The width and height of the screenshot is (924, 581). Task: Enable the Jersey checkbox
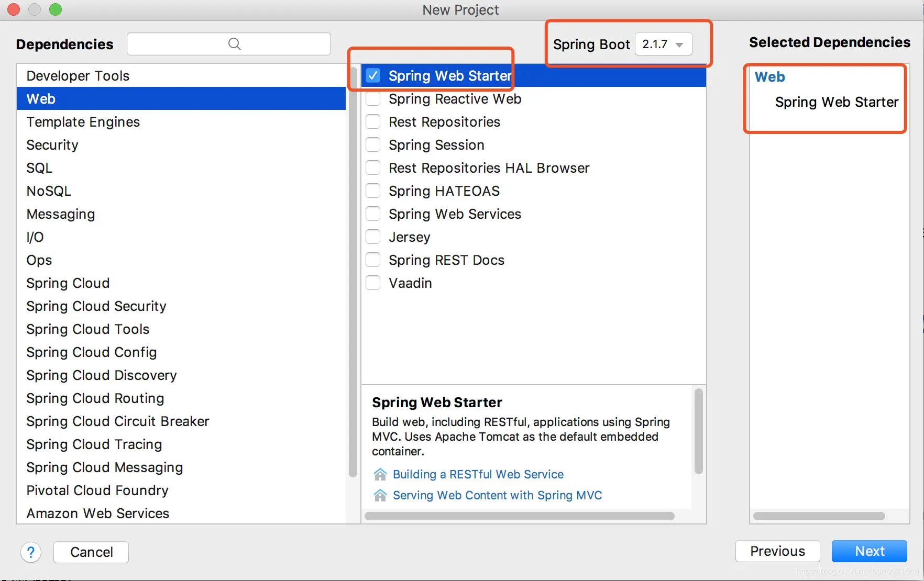(373, 237)
